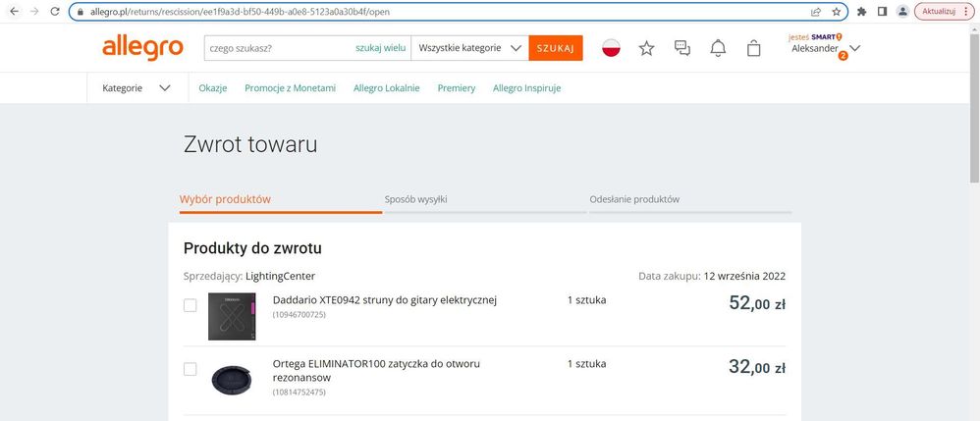This screenshot has height=421, width=980.
Task: Click the orange '2' notification badge
Action: click(x=843, y=56)
